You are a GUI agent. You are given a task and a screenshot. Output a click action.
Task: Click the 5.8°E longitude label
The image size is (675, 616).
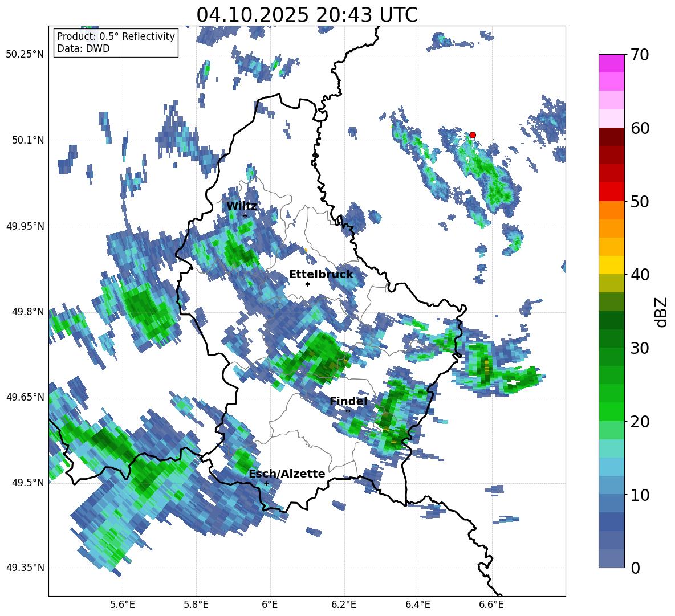196,605
